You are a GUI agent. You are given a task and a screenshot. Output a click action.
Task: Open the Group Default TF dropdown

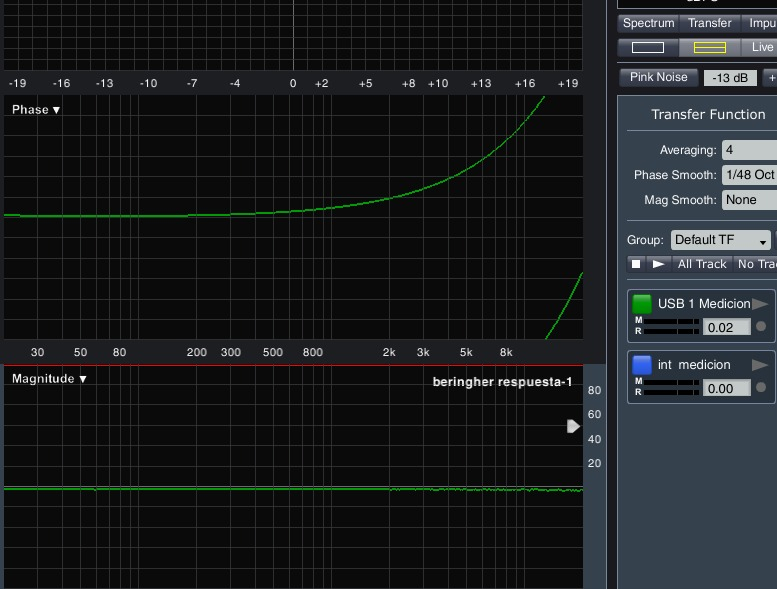tap(721, 240)
